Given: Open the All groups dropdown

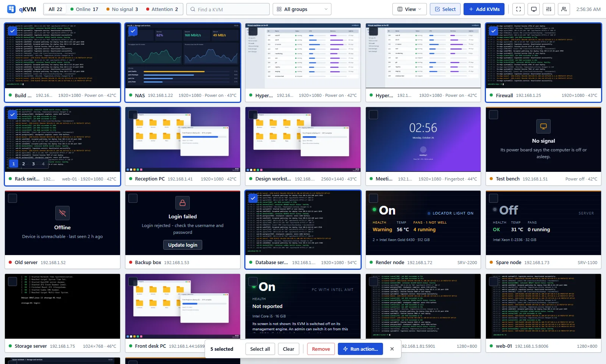Looking at the screenshot, I should coord(302,9).
